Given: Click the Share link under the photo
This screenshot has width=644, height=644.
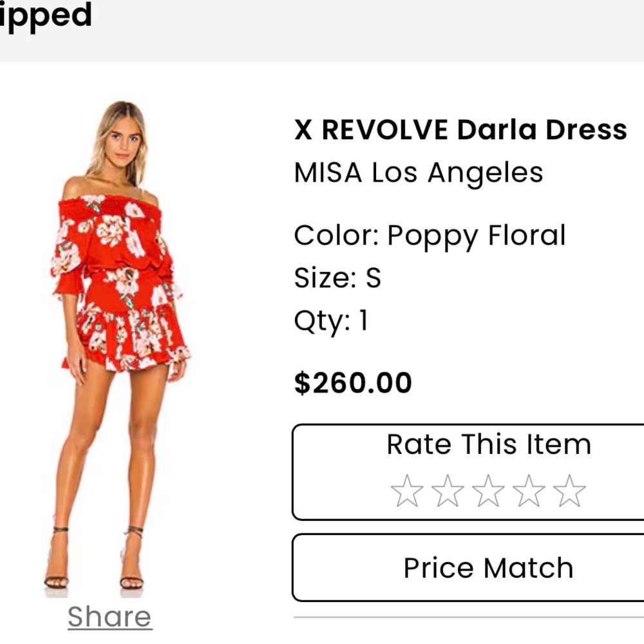Looking at the screenshot, I should pos(109,616).
